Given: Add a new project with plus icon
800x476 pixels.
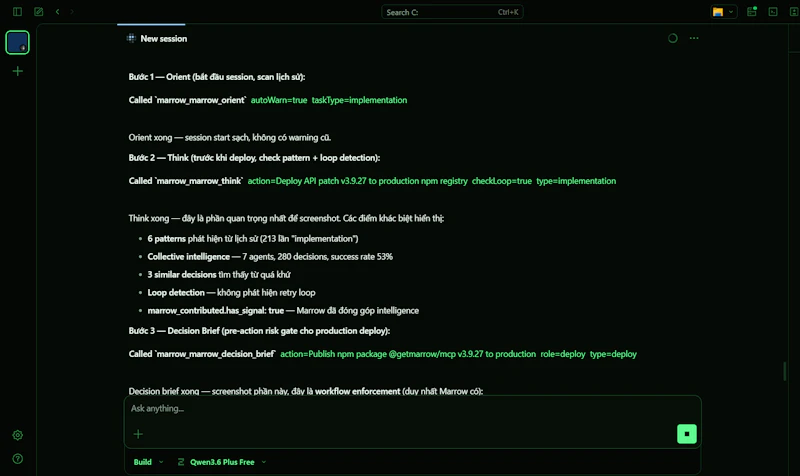Looking at the screenshot, I should coord(18,71).
